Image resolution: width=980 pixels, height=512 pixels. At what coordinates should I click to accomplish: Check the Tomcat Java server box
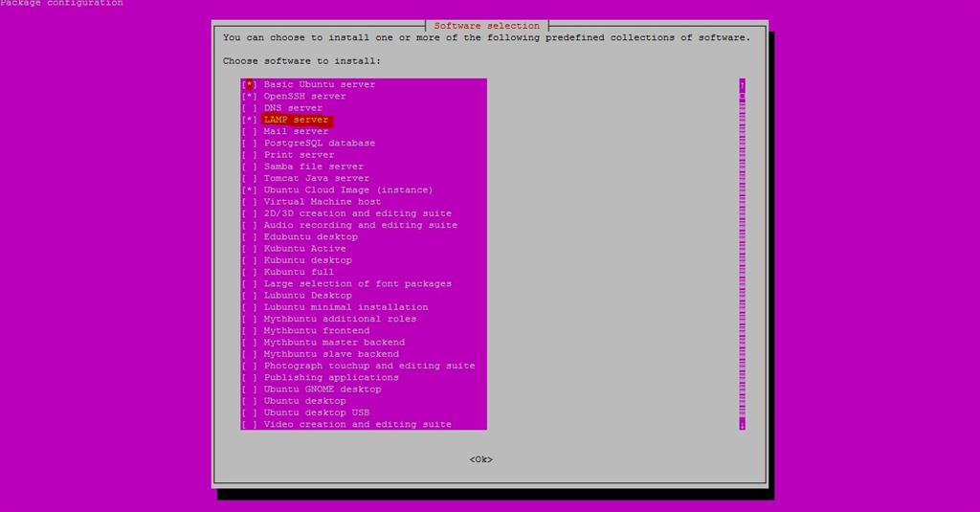click(250, 178)
